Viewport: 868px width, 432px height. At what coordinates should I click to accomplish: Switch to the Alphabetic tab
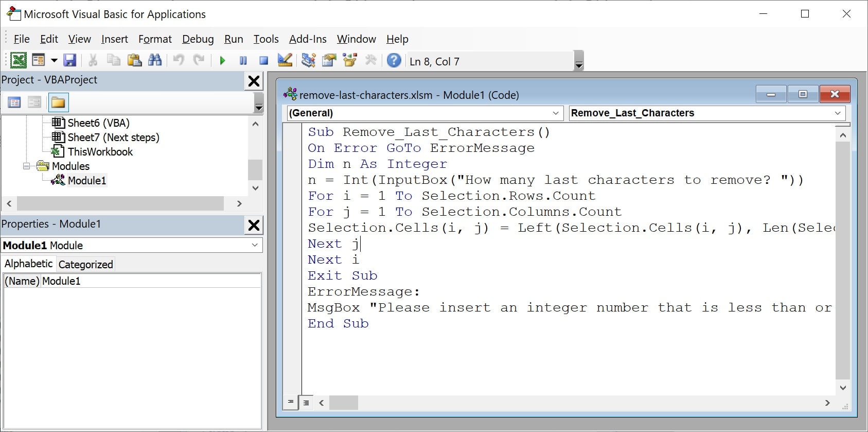coord(29,264)
